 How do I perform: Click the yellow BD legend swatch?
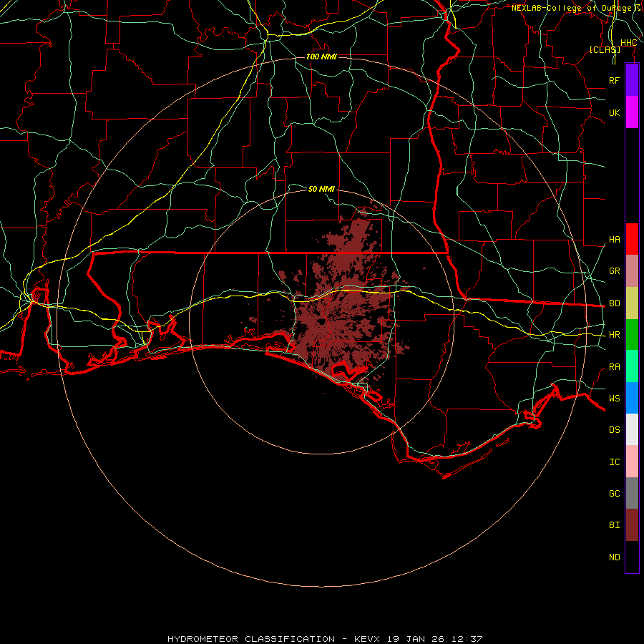[x=632, y=303]
